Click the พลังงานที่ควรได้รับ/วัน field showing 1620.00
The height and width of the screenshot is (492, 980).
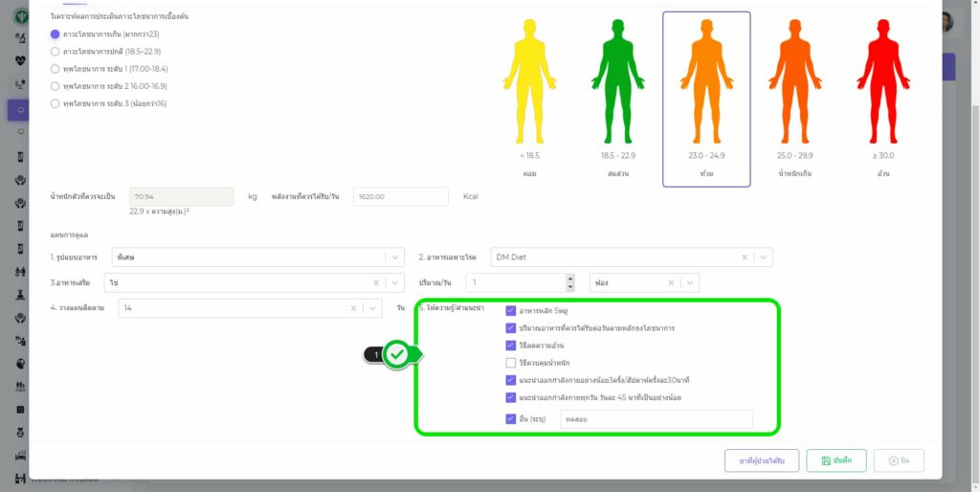[400, 196]
